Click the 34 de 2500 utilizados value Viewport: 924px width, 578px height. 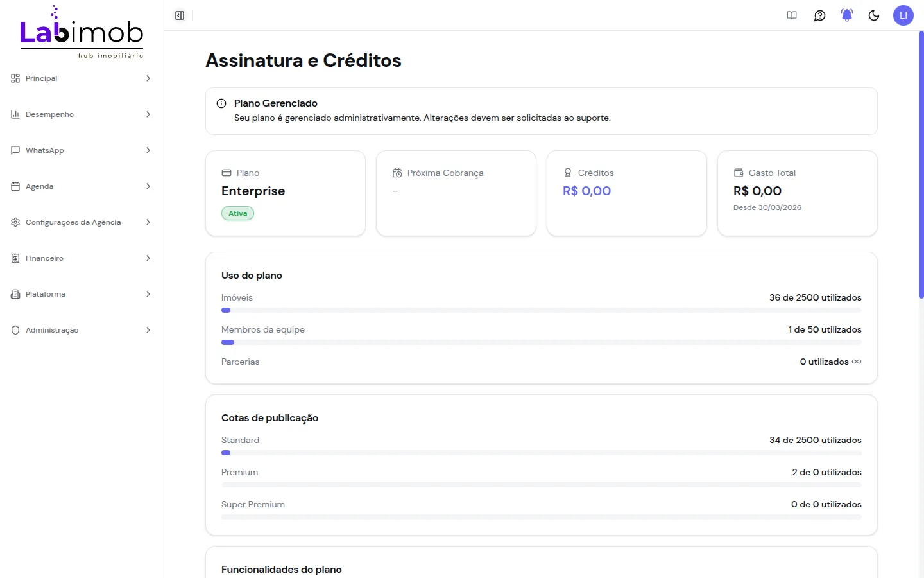(816, 440)
